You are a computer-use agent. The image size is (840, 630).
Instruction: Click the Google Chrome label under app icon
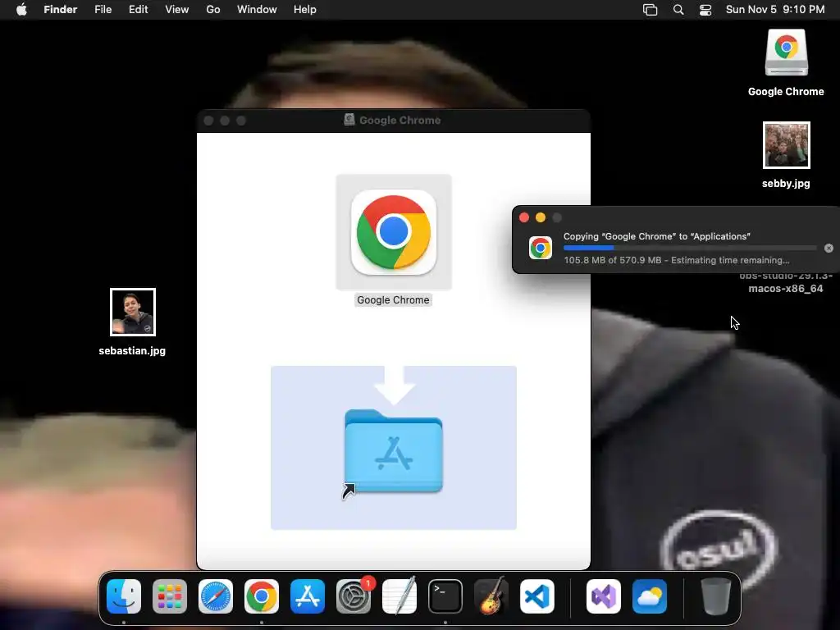coord(393,300)
